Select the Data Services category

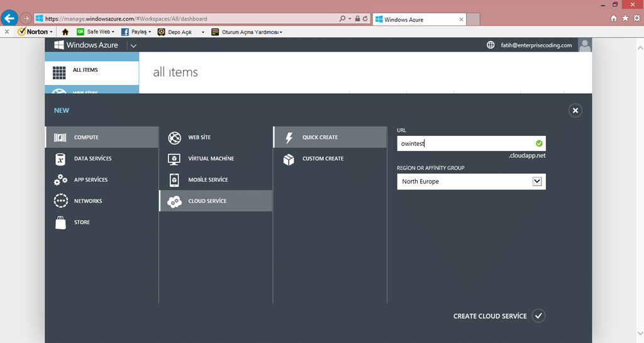tap(101, 159)
